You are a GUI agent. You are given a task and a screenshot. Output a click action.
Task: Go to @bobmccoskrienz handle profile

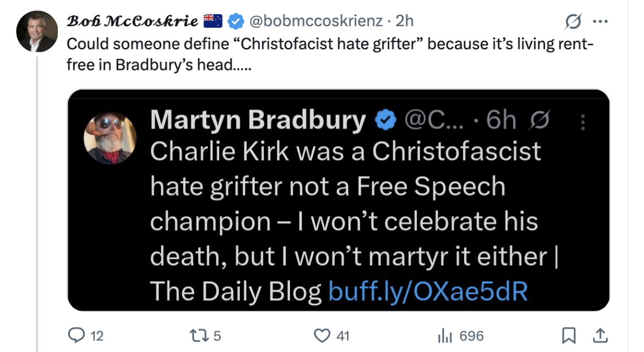pyautogui.click(x=315, y=21)
